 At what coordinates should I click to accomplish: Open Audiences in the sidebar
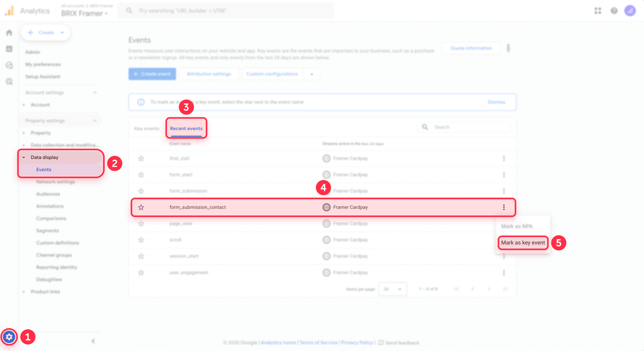(x=48, y=194)
